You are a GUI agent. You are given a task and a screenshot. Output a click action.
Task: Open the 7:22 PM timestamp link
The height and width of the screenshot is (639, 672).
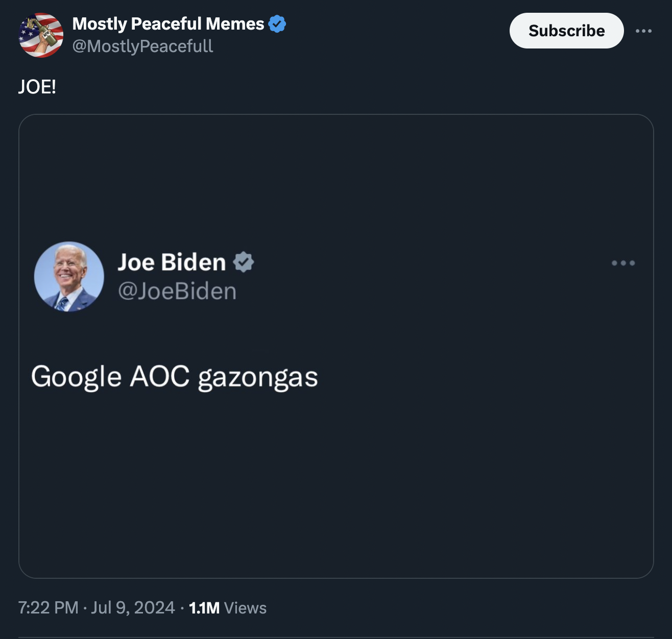pyautogui.click(x=48, y=608)
